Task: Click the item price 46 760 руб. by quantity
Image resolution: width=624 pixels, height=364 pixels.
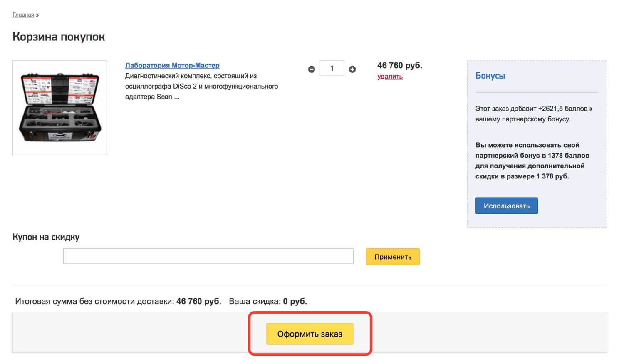Action: (x=399, y=65)
